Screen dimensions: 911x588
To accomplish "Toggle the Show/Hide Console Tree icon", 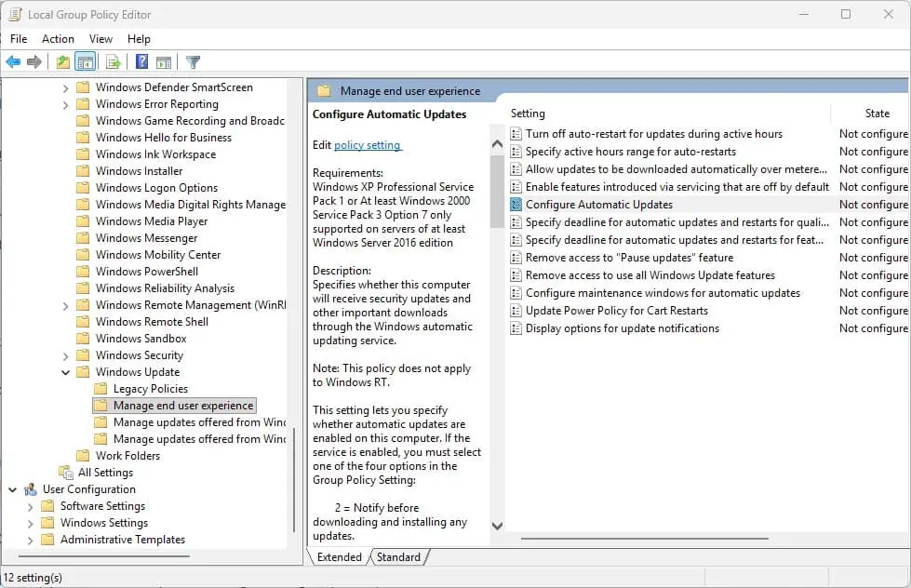I will pyautogui.click(x=85, y=62).
